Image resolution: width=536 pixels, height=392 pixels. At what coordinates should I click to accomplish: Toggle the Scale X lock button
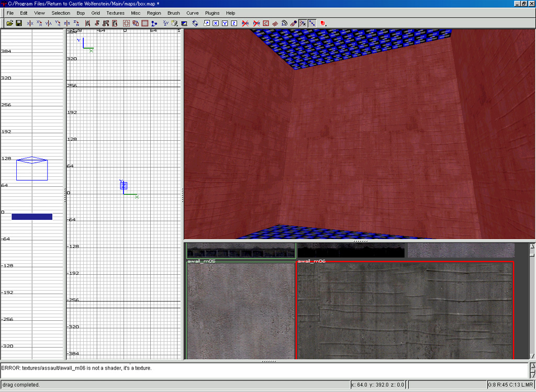[x=216, y=23]
